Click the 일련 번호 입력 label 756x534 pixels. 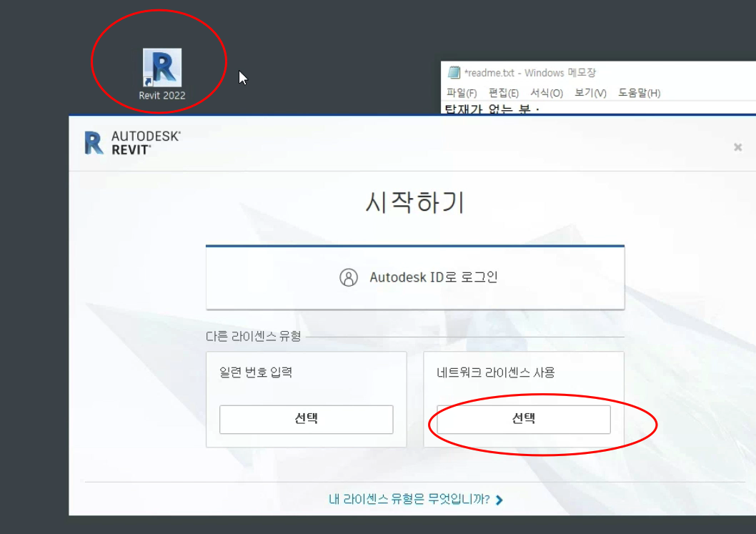point(256,372)
